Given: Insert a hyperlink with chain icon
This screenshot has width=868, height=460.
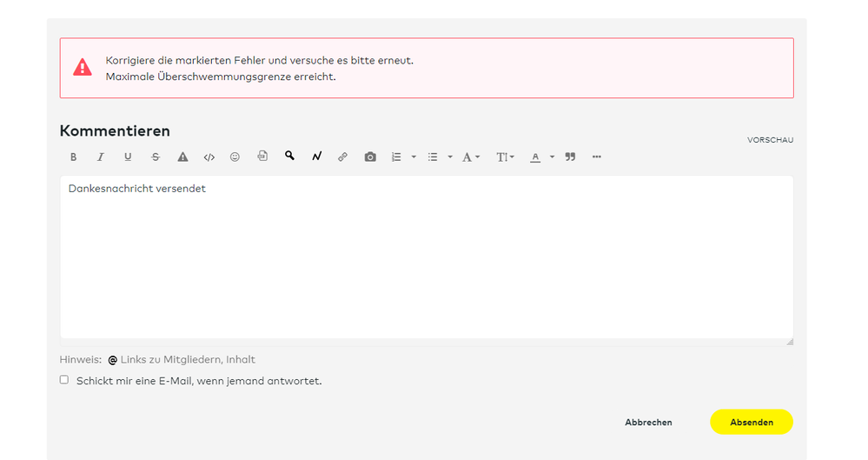Looking at the screenshot, I should (342, 157).
